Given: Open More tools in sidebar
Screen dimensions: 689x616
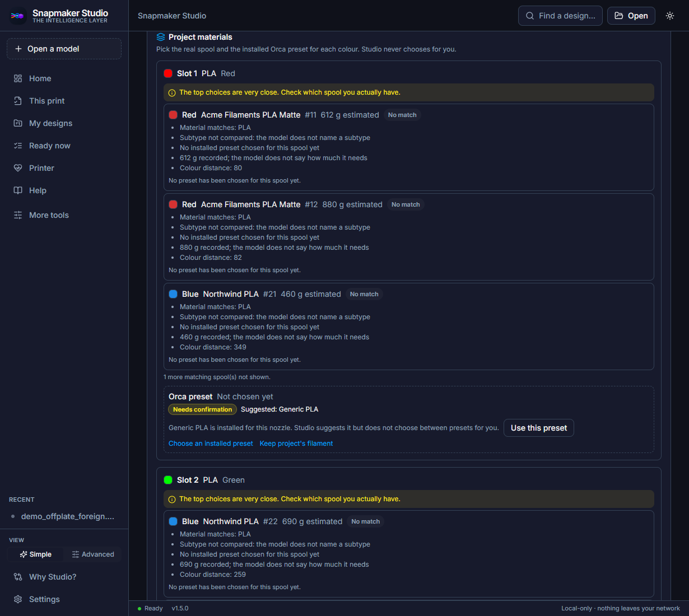Looking at the screenshot, I should click(64, 215).
